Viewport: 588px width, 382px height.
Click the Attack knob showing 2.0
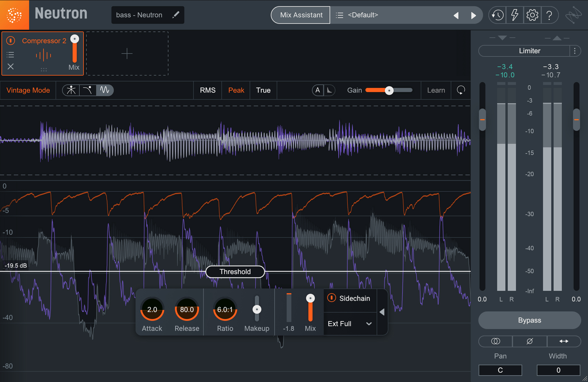pos(152,309)
